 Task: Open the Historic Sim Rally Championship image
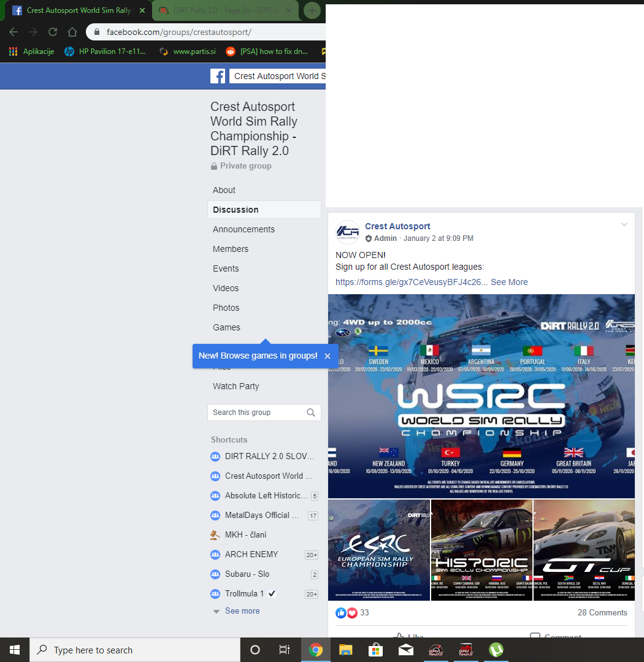tap(481, 550)
